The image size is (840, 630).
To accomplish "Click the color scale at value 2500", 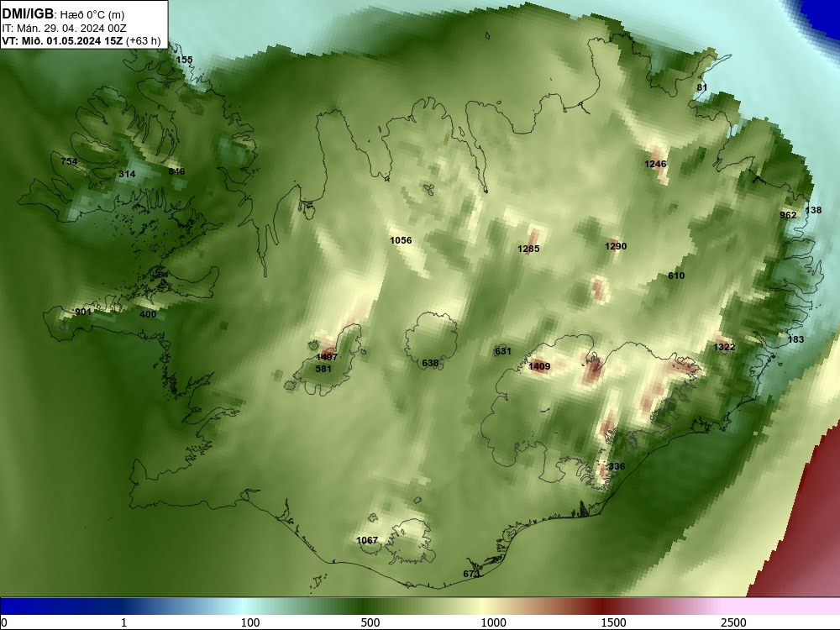I will (733, 622).
